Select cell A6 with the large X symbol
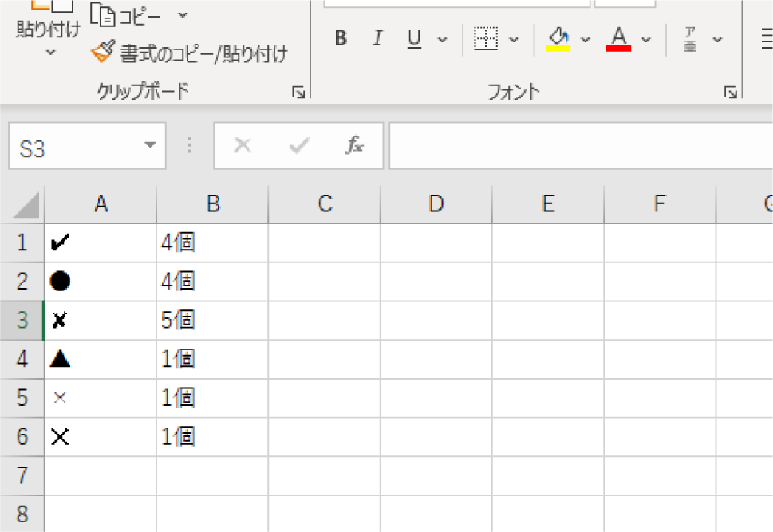This screenshot has width=773, height=532. click(x=101, y=437)
